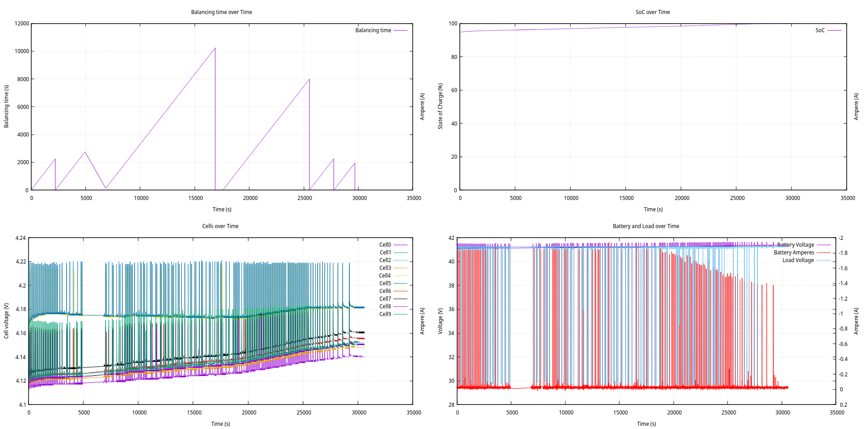Select the Cell8 legend entry
This screenshot has height=429, width=868.
385,307
